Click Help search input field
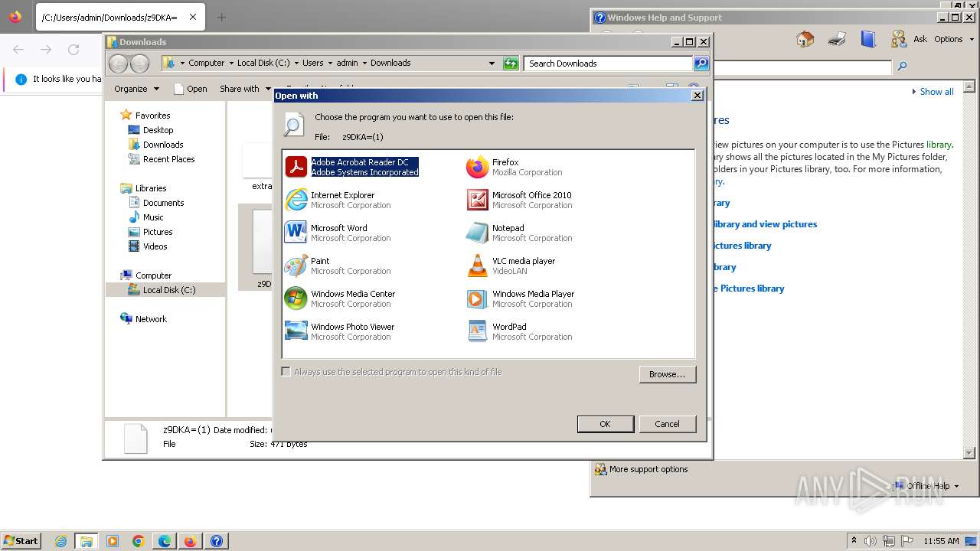This screenshot has width=980, height=551. [x=802, y=67]
